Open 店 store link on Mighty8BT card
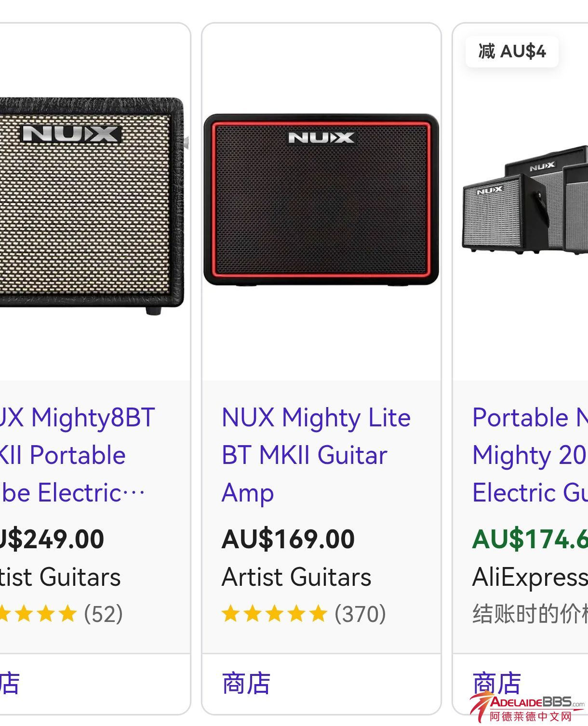The width and height of the screenshot is (588, 726). point(10,683)
